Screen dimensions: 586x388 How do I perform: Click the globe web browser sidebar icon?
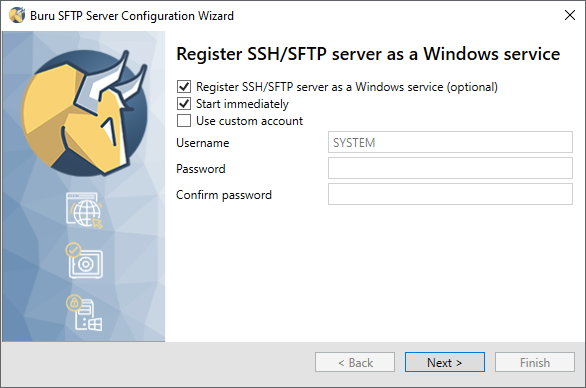click(84, 210)
